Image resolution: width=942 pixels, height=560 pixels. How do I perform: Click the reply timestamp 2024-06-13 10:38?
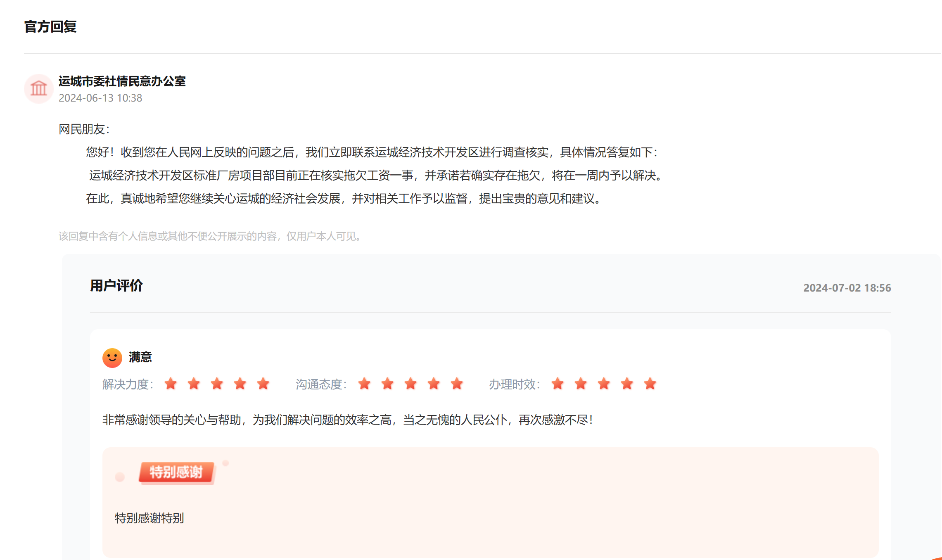[x=100, y=98]
